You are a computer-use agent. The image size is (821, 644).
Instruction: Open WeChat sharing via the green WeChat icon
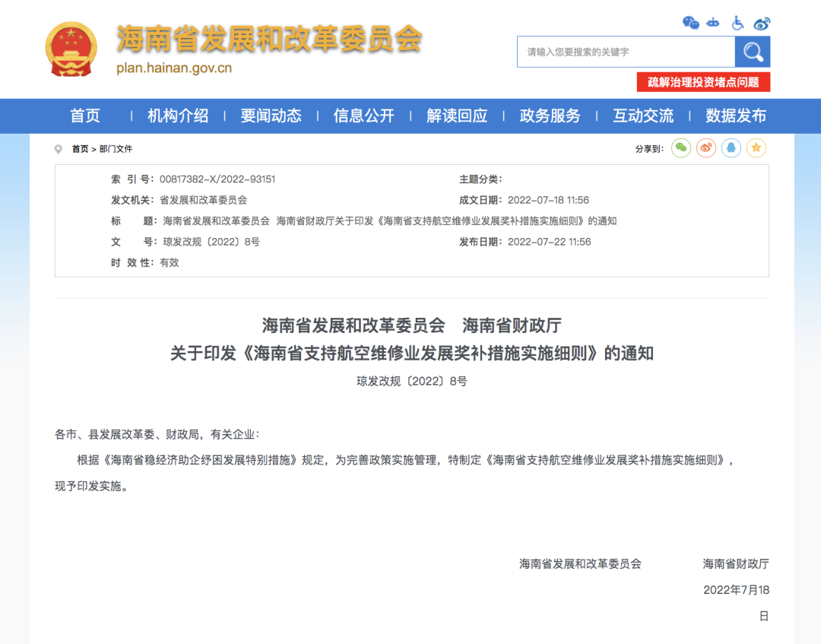(x=681, y=148)
